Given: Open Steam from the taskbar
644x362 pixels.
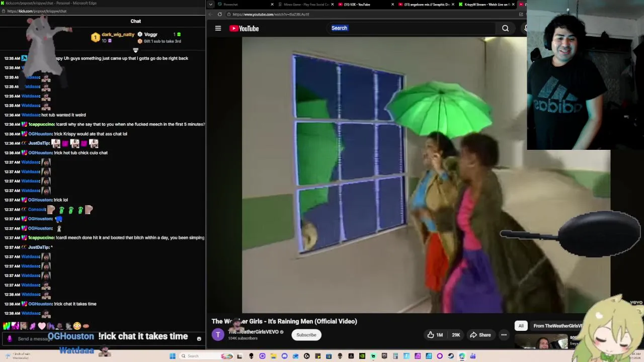Looking at the screenshot, I should [x=451, y=356].
